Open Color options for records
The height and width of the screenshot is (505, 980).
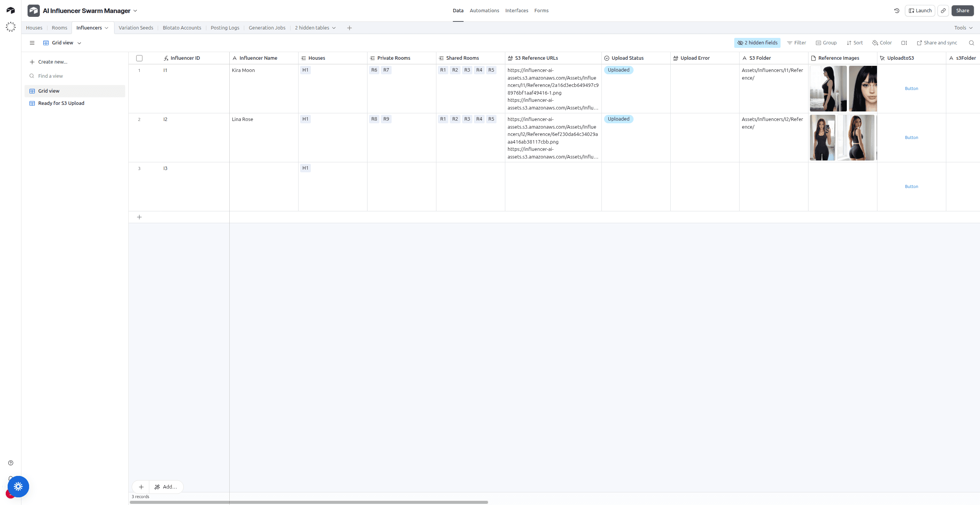[x=882, y=43]
